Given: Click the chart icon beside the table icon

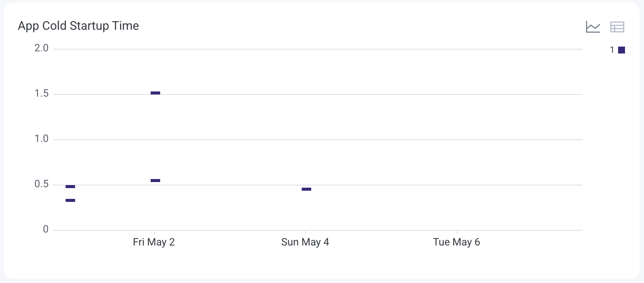Looking at the screenshot, I should coord(593,26).
